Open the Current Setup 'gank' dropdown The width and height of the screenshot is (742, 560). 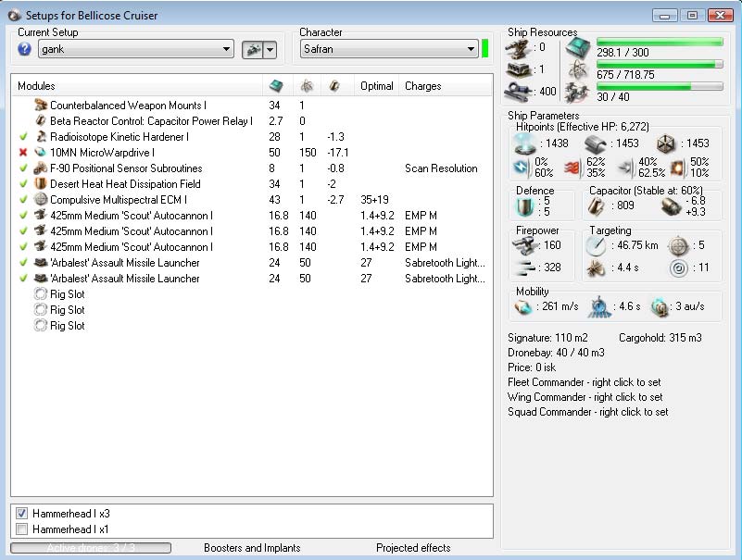click(x=227, y=50)
